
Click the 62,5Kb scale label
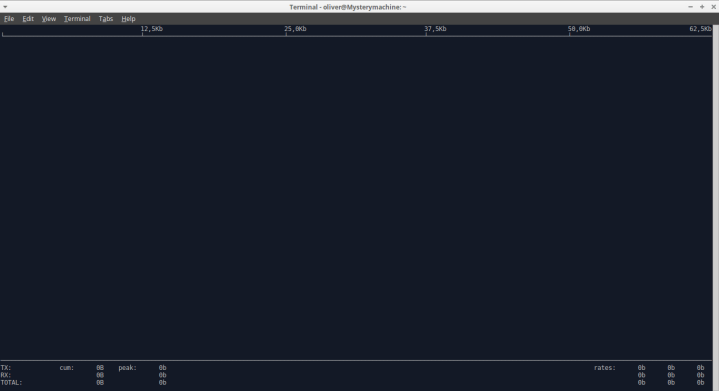click(700, 29)
